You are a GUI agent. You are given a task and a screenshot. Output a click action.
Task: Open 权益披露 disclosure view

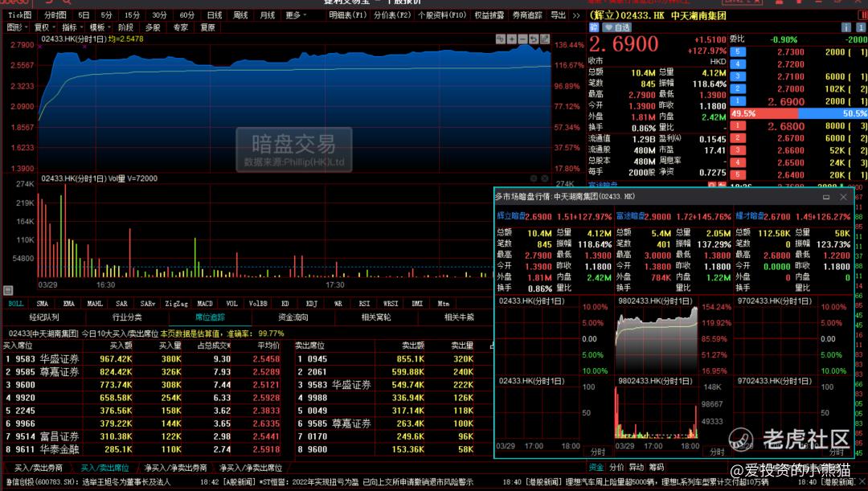point(489,15)
